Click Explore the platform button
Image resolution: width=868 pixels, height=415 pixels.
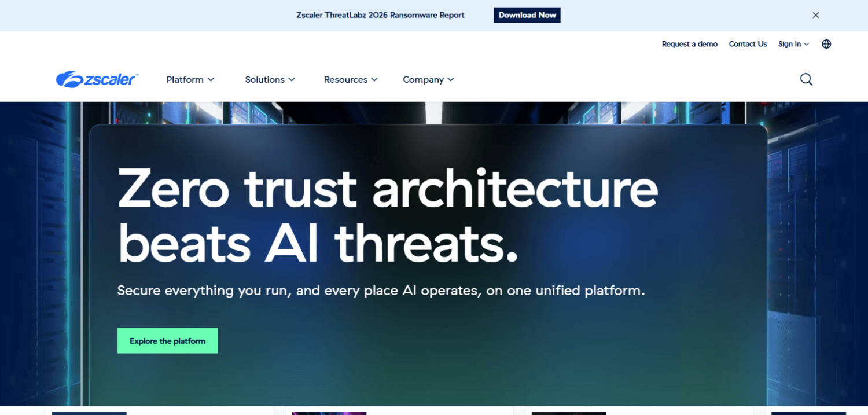coord(168,341)
